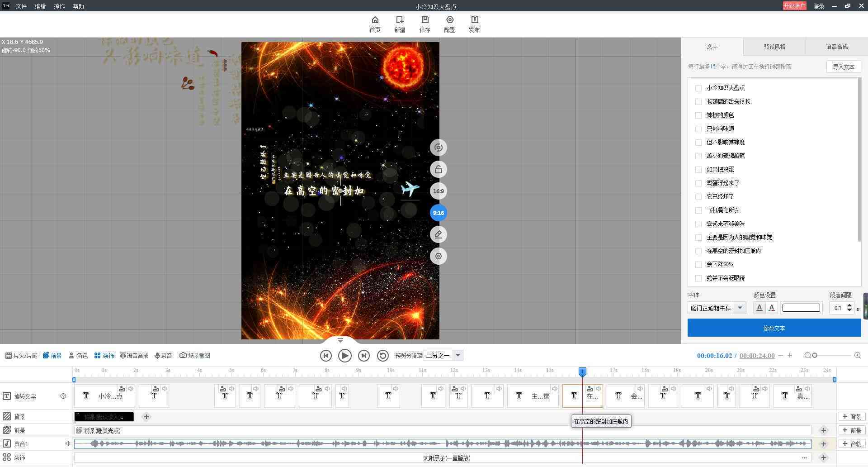Click the timeline zoom slider handle
The width and height of the screenshot is (868, 467).
(x=815, y=356)
